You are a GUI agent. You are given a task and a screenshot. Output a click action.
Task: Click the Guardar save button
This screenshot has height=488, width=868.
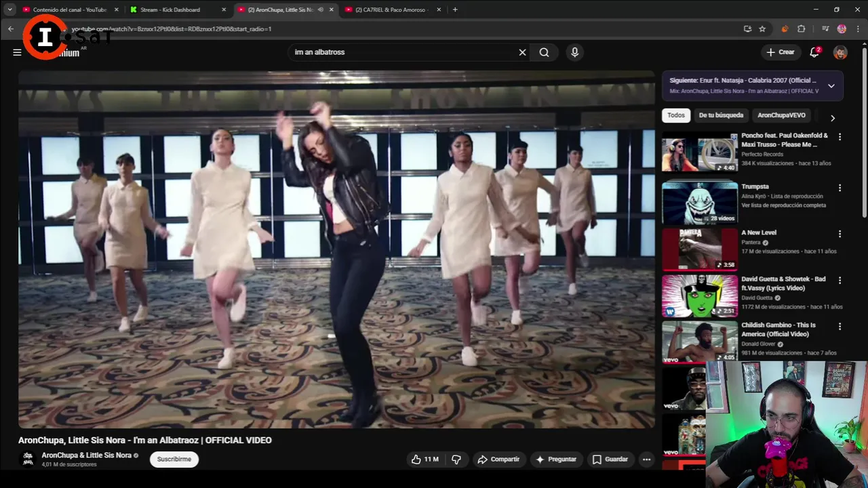click(610, 460)
